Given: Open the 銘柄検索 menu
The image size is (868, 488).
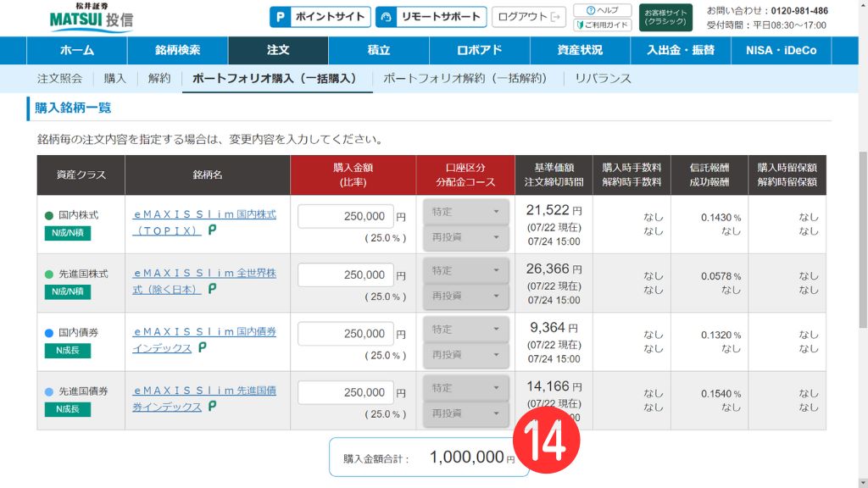Looking at the screenshot, I should click(178, 50).
